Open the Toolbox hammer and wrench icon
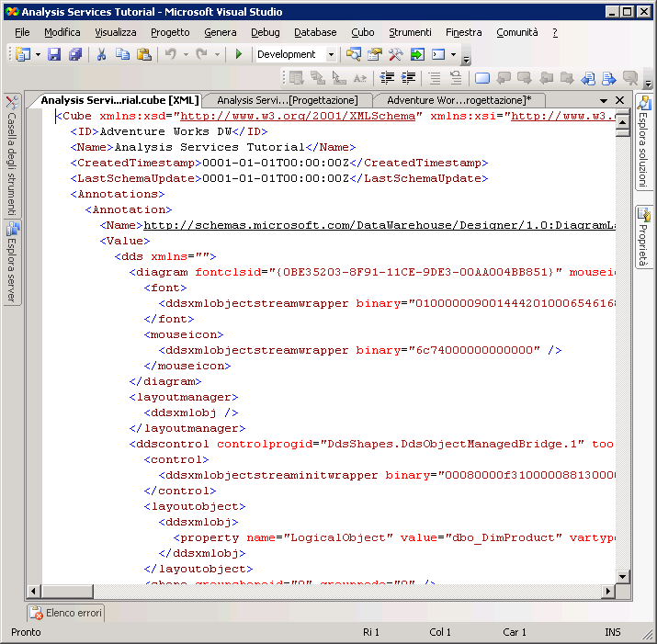 [x=396, y=54]
